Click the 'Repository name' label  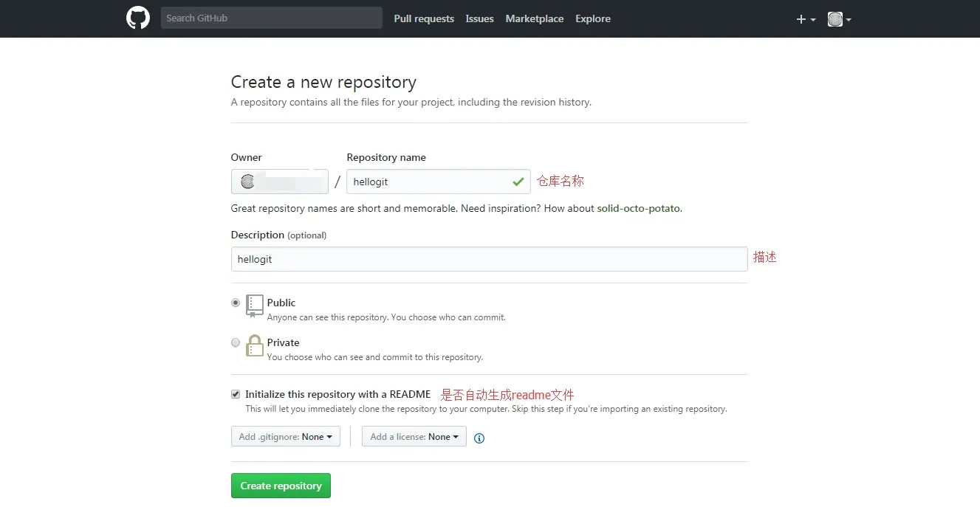click(386, 157)
